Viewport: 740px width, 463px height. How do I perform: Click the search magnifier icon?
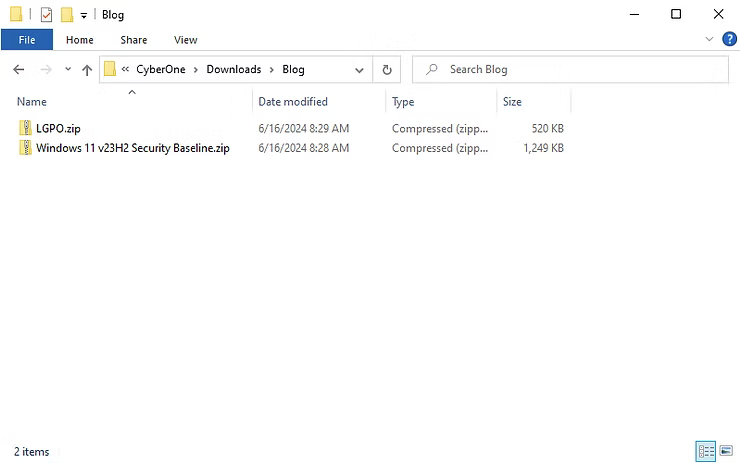(x=431, y=69)
